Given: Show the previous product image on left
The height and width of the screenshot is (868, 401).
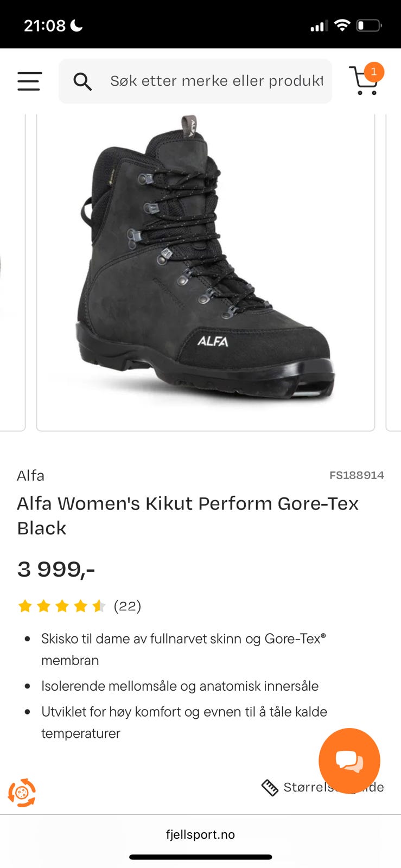Looking at the screenshot, I should tap(12, 271).
